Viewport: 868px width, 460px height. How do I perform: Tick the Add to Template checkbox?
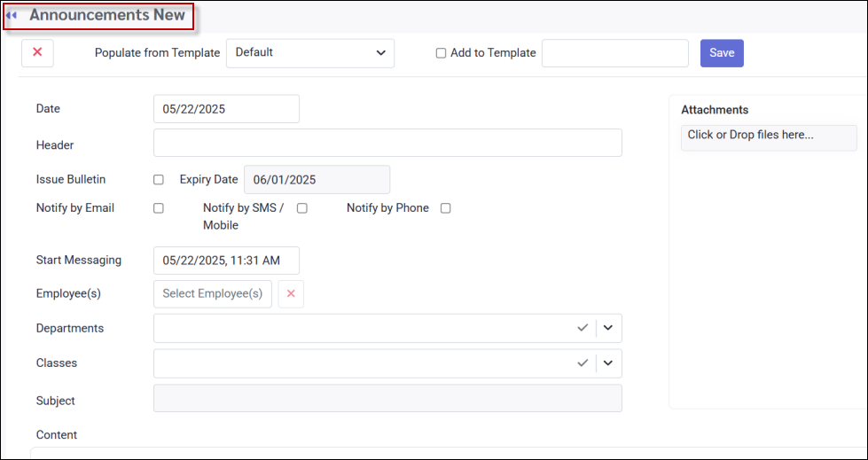pyautogui.click(x=442, y=53)
